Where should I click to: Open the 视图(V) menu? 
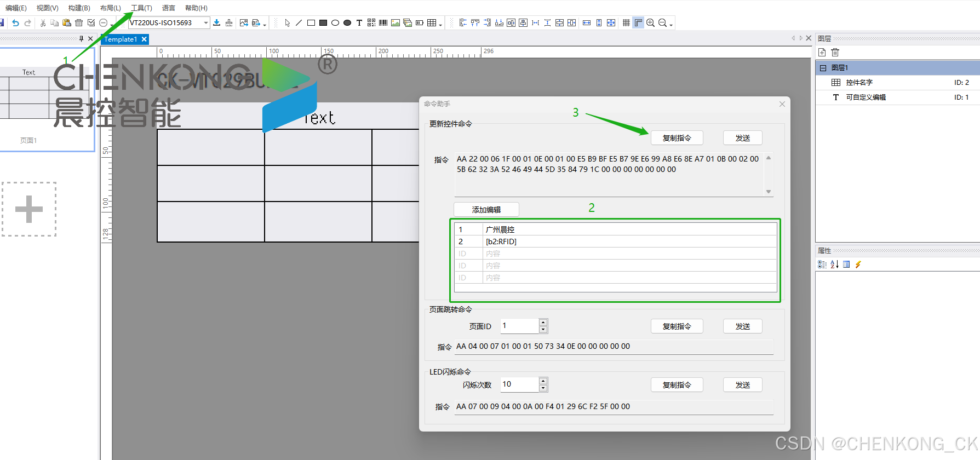(48, 8)
